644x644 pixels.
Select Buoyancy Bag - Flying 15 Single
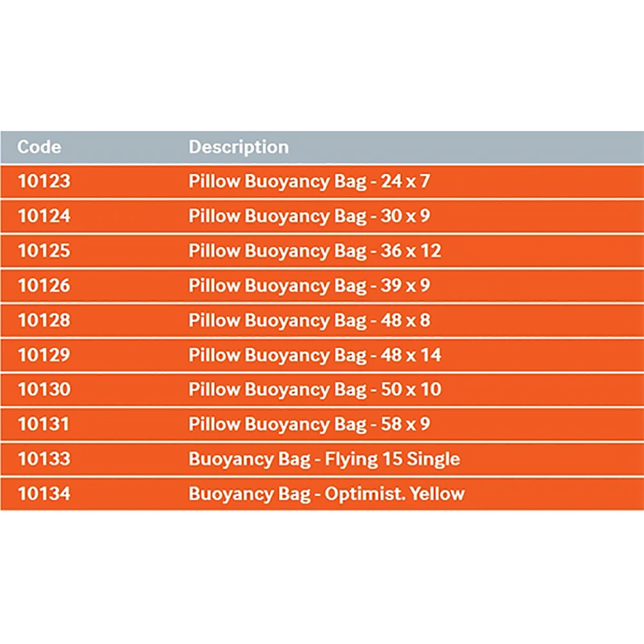pos(324,459)
